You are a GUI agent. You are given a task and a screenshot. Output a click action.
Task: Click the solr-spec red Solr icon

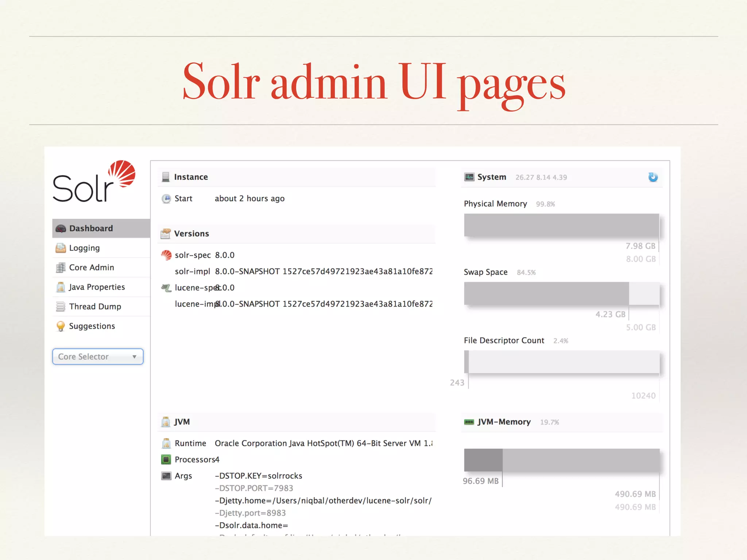(166, 255)
